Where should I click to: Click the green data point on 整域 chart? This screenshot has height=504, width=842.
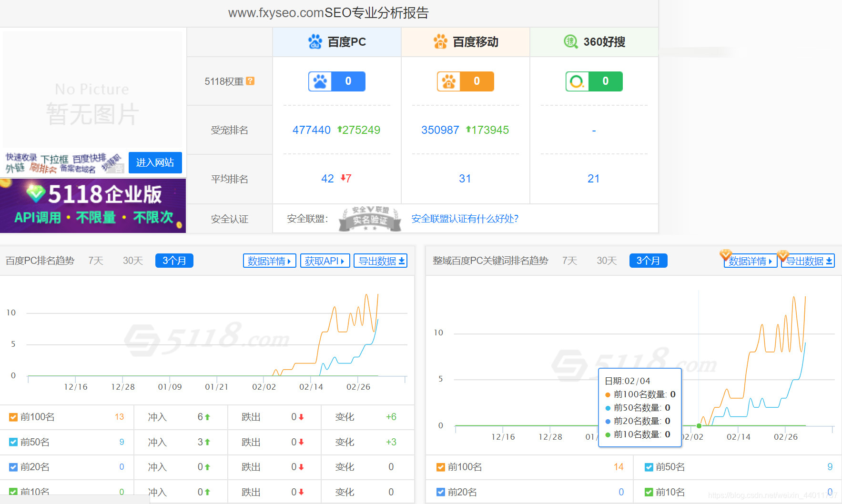pyautogui.click(x=699, y=426)
